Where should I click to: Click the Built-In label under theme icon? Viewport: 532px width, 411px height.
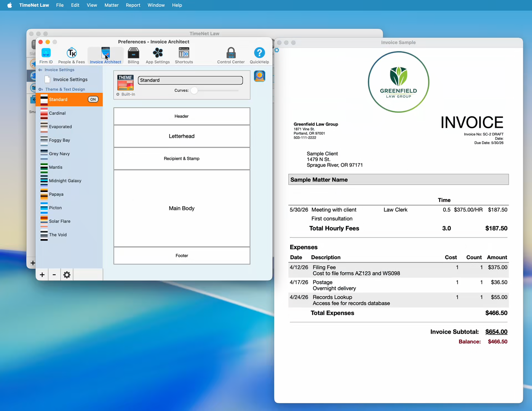[x=128, y=94]
